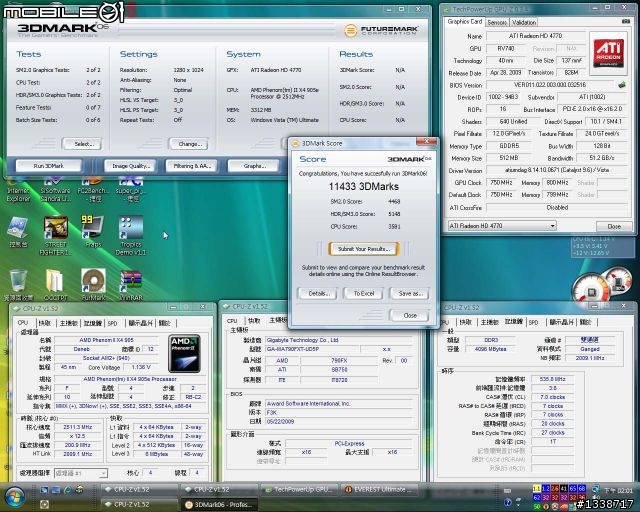Click BIOS date 05/22/2009 in CPU-Z
This screenshot has width=640, height=512.
click(x=339, y=421)
